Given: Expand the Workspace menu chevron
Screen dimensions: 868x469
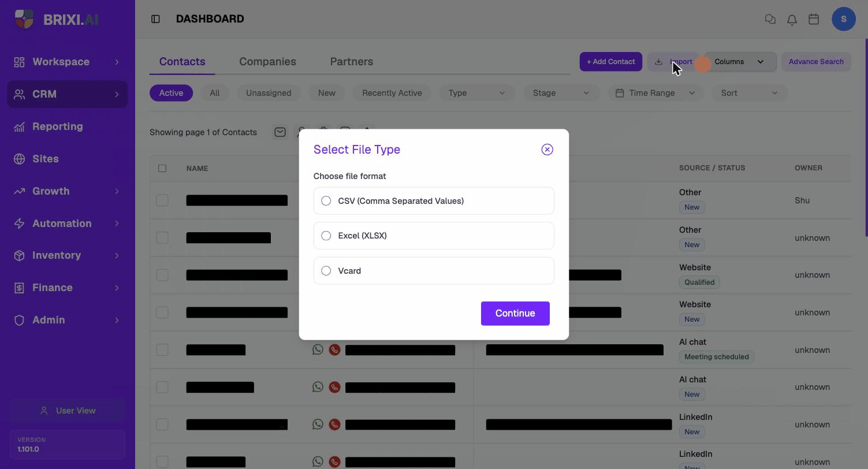Looking at the screenshot, I should point(117,62).
